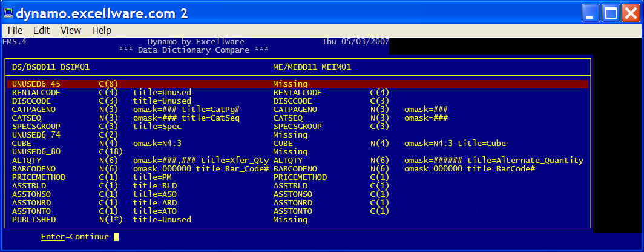The width and height of the screenshot is (644, 252).
Task: Click omask=###### title=Alternate_Quantity attribute
Action: click(494, 161)
